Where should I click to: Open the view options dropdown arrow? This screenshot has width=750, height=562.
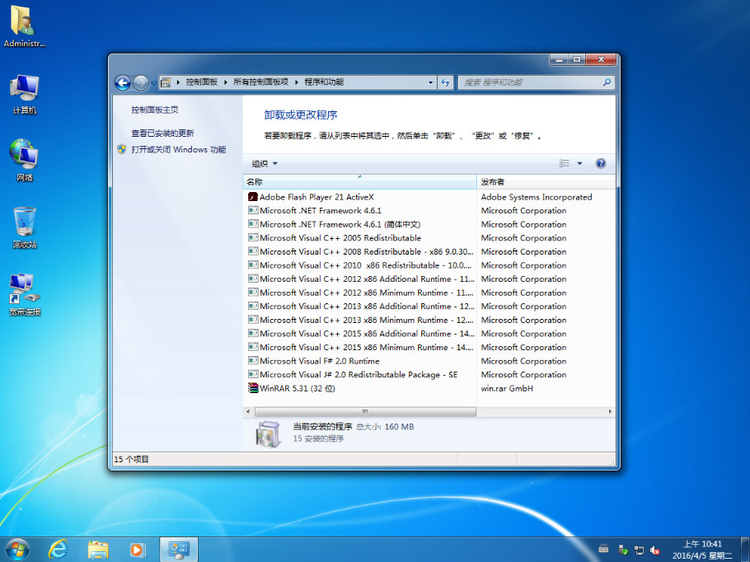pos(580,164)
